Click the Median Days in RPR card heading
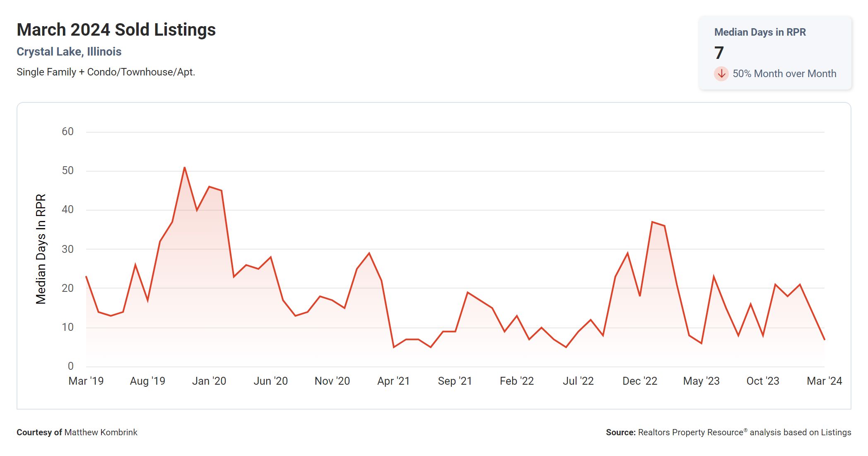Screen dimensions: 868x456 click(760, 32)
